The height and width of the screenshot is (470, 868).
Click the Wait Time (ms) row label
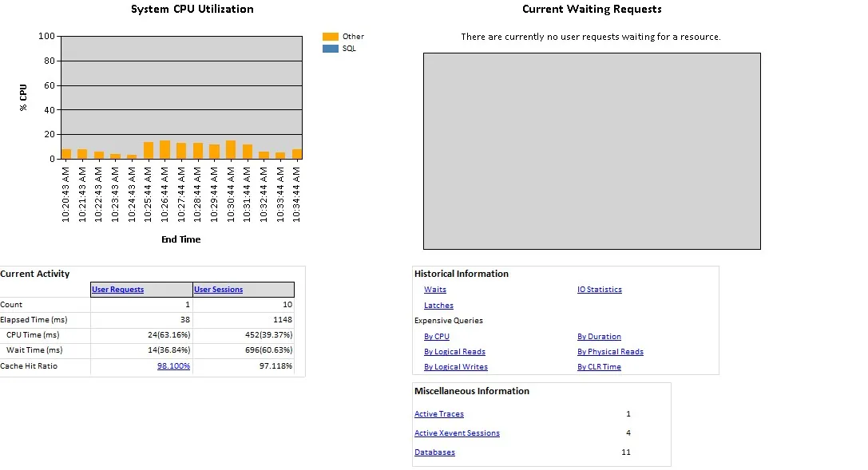coord(34,350)
